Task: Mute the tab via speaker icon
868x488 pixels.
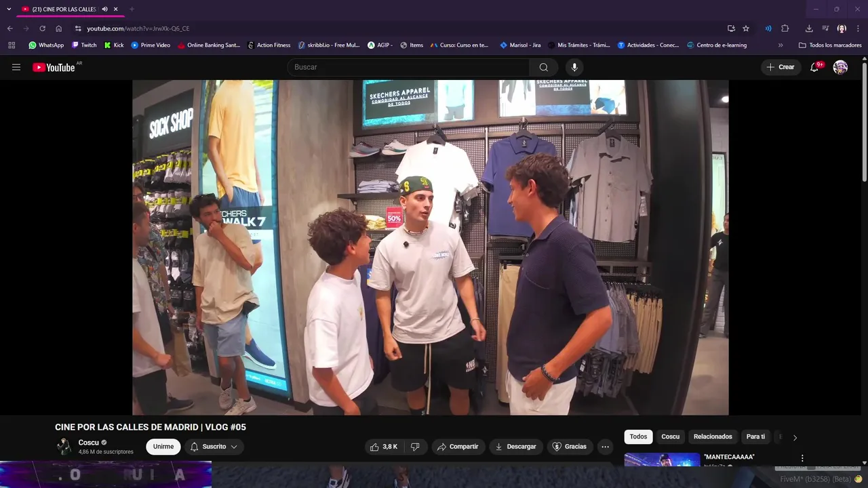Action: (104, 9)
